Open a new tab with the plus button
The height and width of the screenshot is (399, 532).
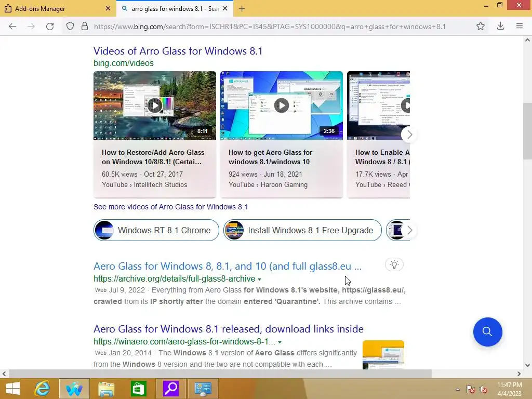point(242,8)
